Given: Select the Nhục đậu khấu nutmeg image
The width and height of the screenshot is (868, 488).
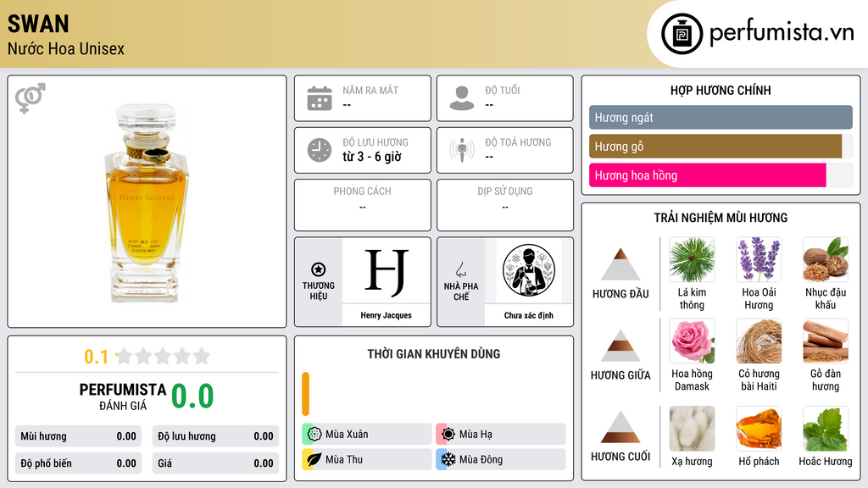Looking at the screenshot, I should pyautogui.click(x=826, y=260).
